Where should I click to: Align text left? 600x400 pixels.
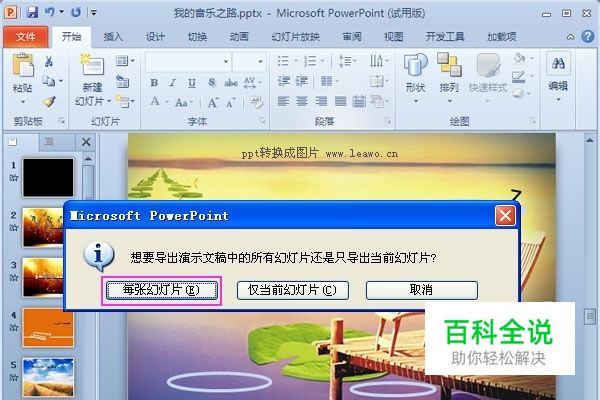pos(283,101)
